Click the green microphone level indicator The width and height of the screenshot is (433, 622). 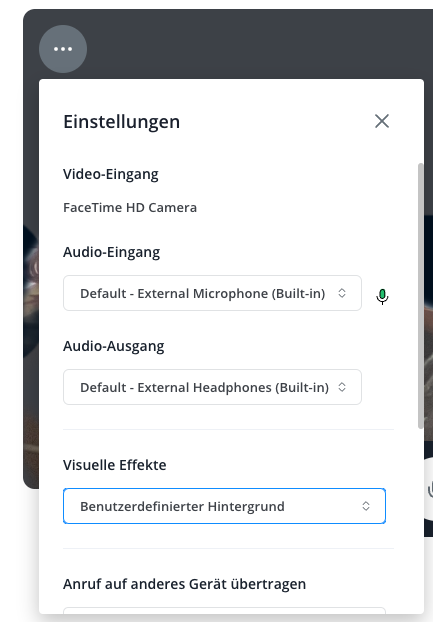coord(382,296)
